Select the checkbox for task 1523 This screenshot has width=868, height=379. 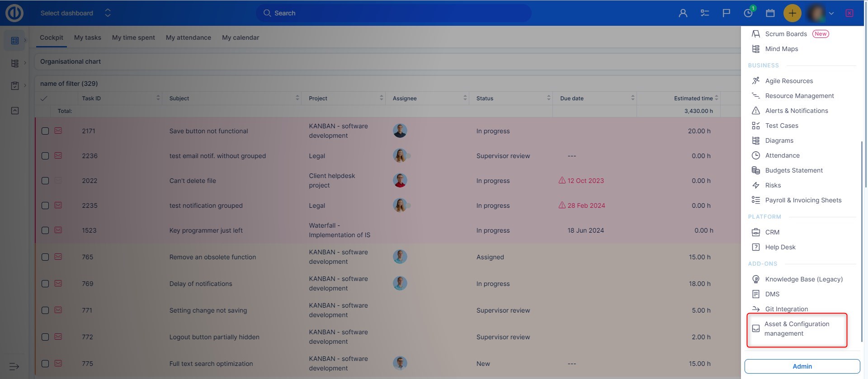[x=45, y=230]
